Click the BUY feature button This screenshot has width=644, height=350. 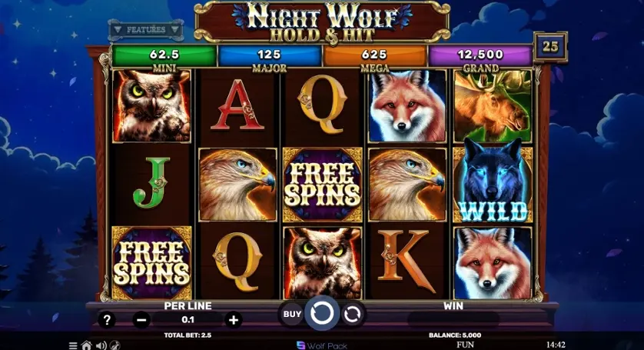point(292,314)
